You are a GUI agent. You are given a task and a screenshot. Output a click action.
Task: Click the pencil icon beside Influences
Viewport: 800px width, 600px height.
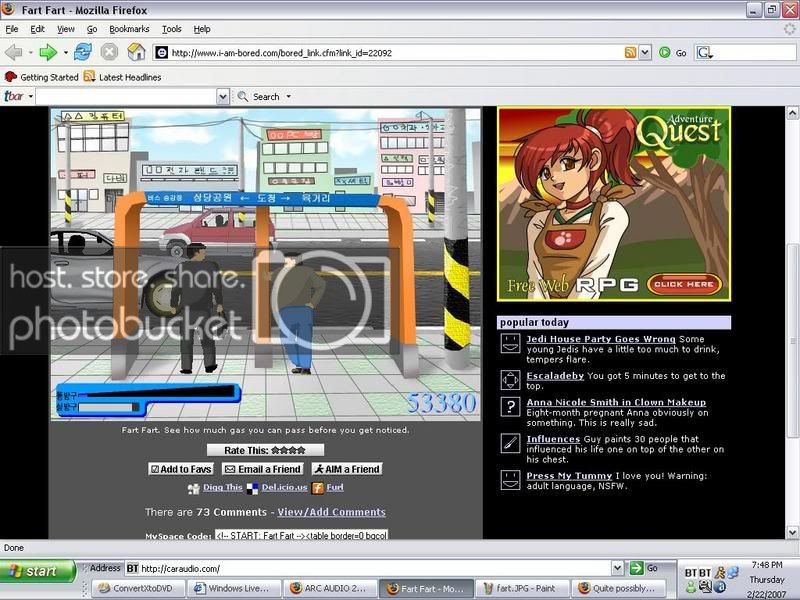(510, 443)
